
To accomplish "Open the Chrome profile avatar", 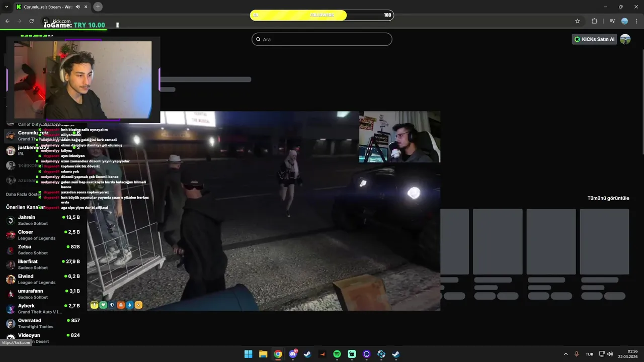I will pyautogui.click(x=624, y=21).
